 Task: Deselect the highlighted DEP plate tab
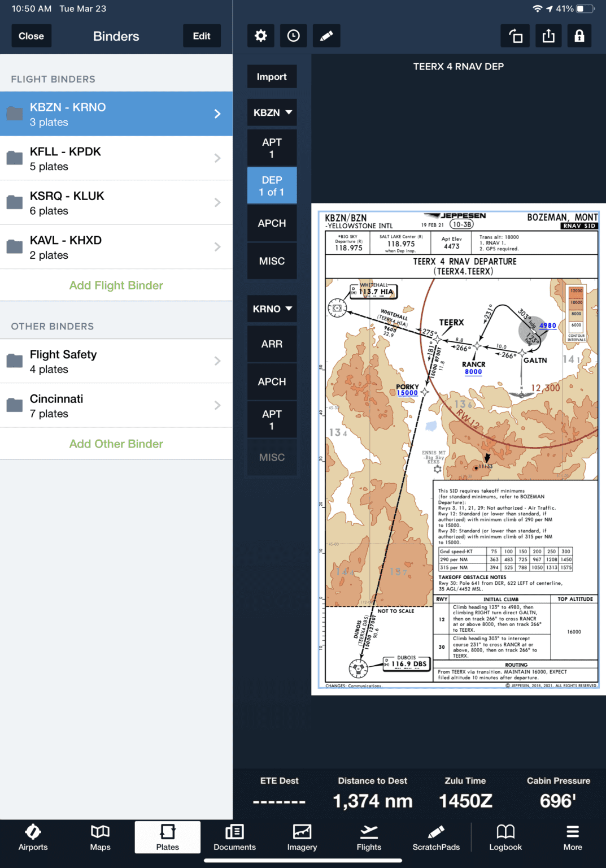coord(272,185)
